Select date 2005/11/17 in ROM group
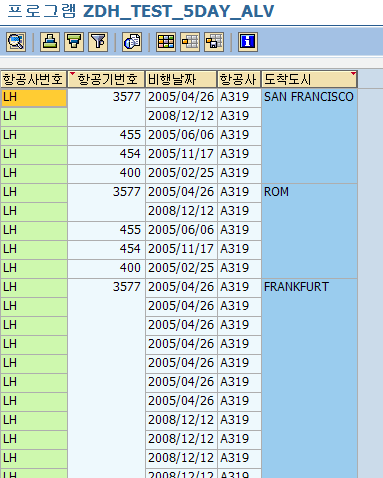This screenshot has width=383, height=478. [x=181, y=249]
